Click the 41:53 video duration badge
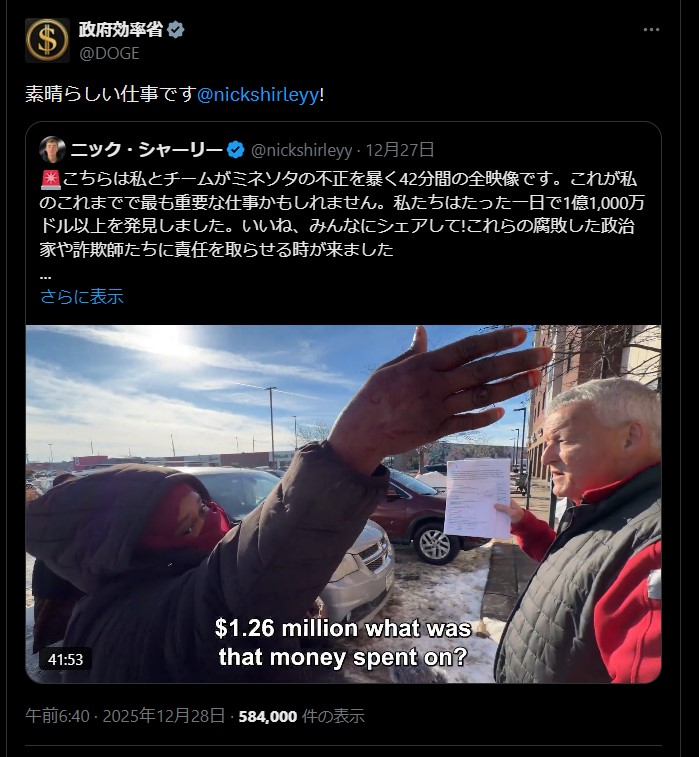Image resolution: width=699 pixels, height=757 pixels. point(66,659)
